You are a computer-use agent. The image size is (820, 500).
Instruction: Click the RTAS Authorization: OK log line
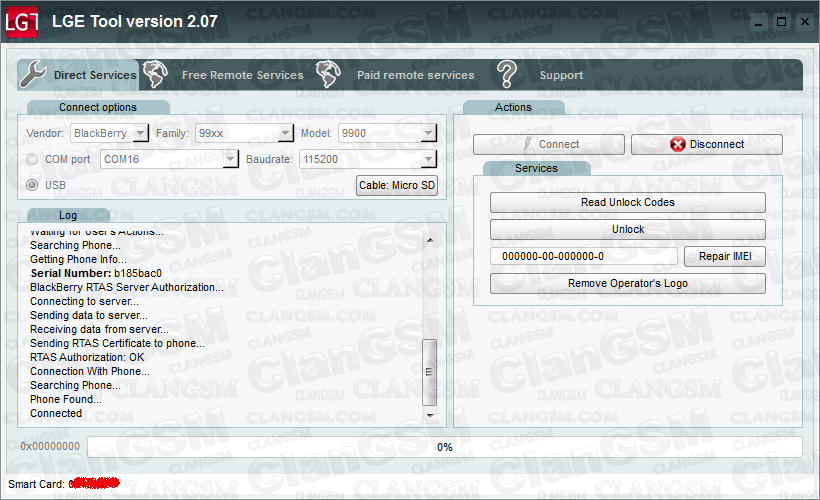pos(87,357)
